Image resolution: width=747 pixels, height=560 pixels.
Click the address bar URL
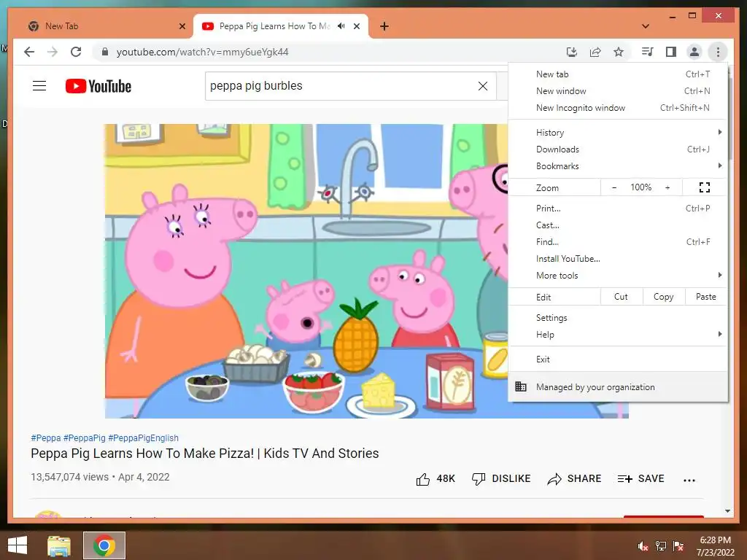coord(203,52)
